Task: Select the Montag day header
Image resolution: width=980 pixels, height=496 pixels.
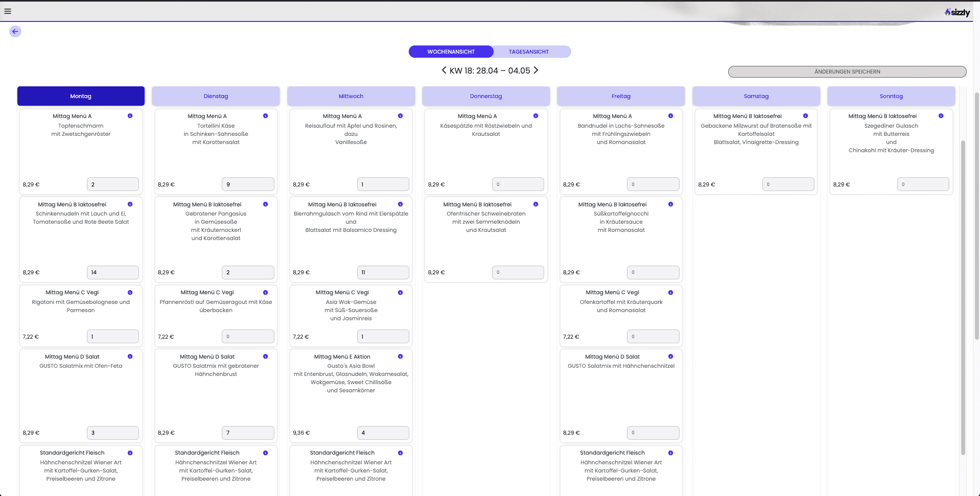Action: (81, 96)
